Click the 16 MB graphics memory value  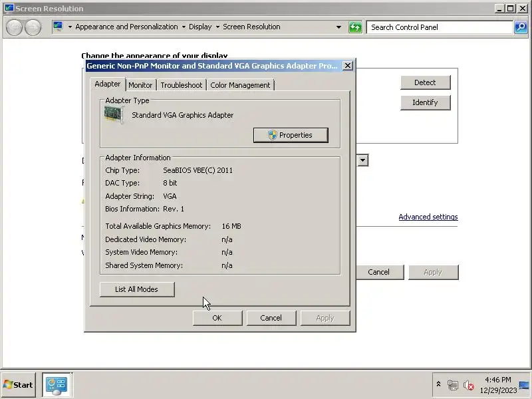tap(231, 226)
